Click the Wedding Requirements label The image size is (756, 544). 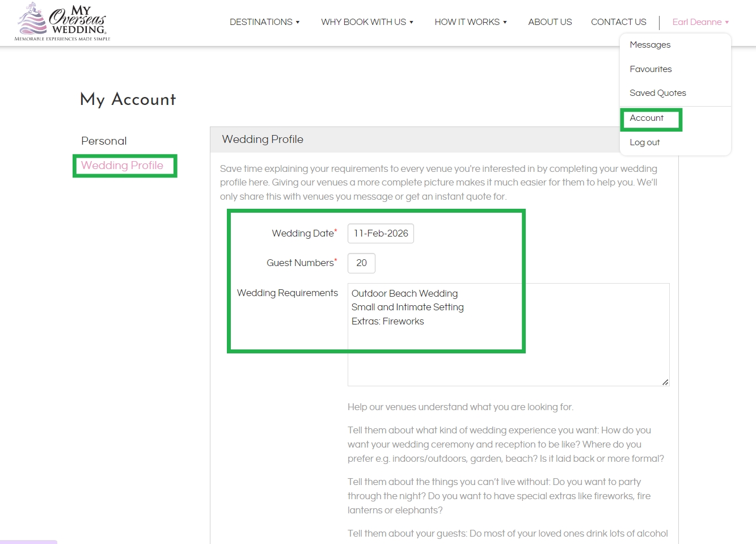tap(288, 293)
